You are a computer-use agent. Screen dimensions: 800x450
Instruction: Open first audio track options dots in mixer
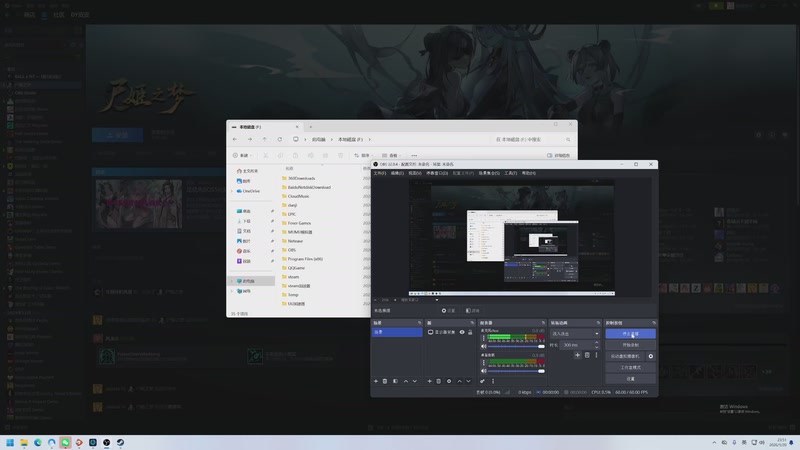[x=484, y=338]
